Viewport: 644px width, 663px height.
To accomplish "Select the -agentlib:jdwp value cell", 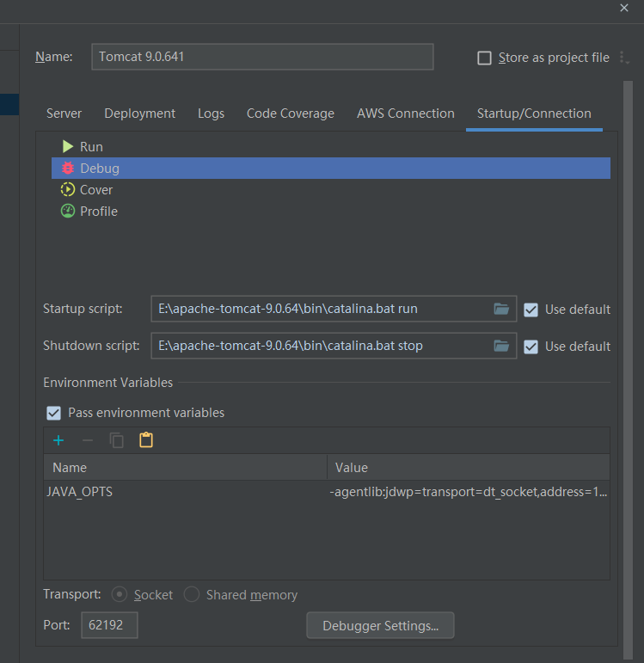I will click(469, 492).
